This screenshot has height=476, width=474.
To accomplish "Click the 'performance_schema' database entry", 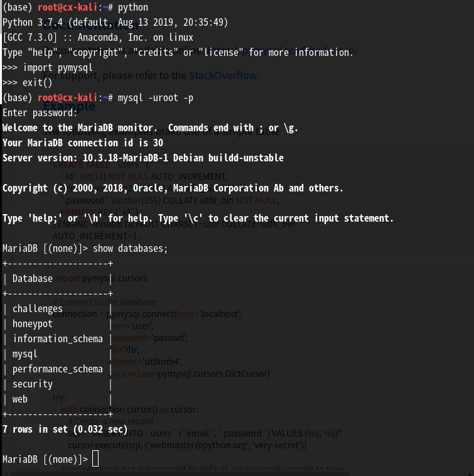I will point(57,369).
